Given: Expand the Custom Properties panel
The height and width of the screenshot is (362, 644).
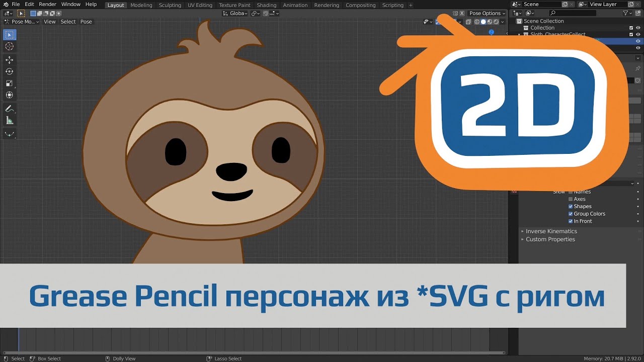Looking at the screenshot, I should coord(550,239).
